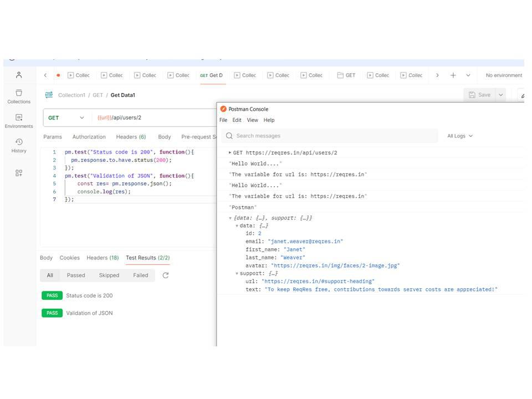The height and width of the screenshot is (399, 532).
Task: Click the avatar URL value in console
Action: tap(335, 265)
